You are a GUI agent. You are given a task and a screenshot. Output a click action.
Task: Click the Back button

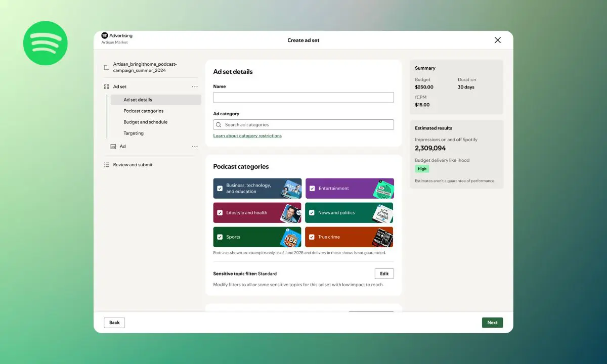114,323
